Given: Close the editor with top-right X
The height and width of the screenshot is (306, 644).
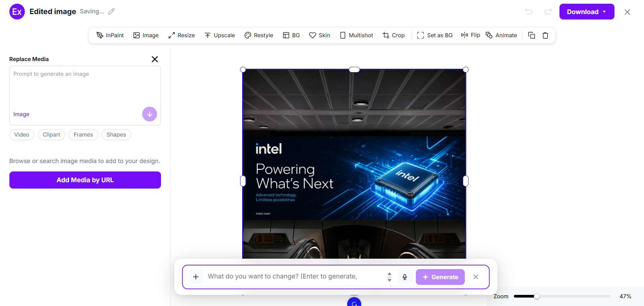Looking at the screenshot, I should click(x=627, y=12).
